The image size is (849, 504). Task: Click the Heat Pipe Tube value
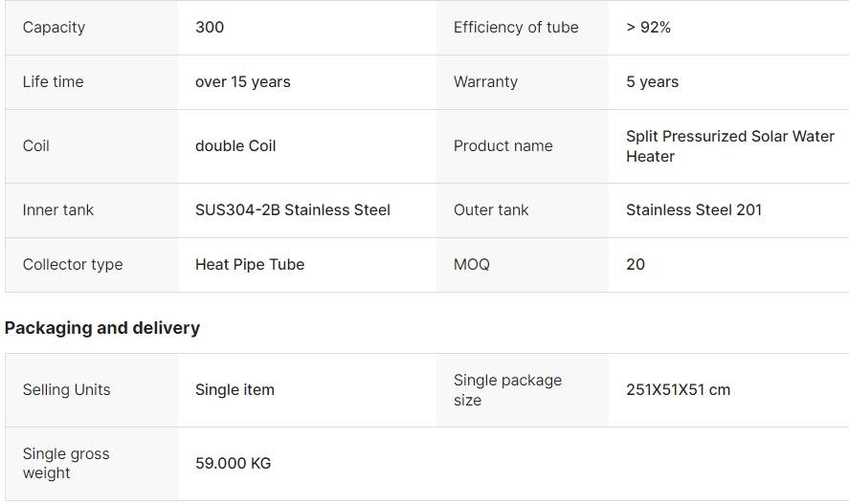pyautogui.click(x=249, y=265)
